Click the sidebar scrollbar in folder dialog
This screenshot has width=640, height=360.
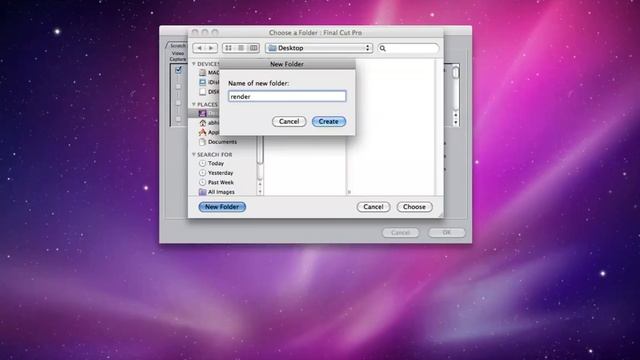260,165
